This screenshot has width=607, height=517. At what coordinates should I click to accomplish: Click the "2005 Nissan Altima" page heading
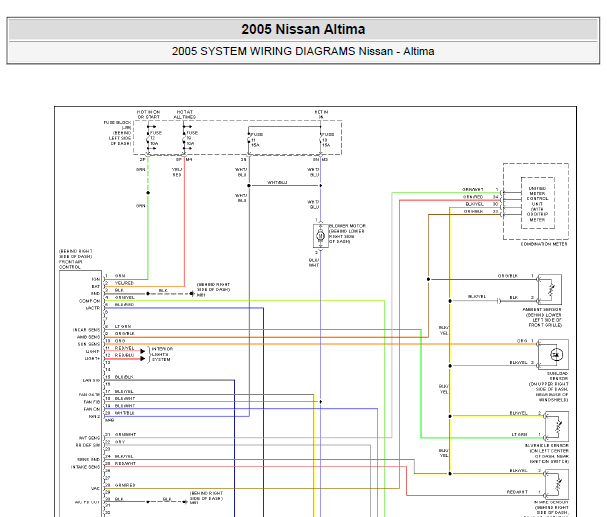[303, 29]
